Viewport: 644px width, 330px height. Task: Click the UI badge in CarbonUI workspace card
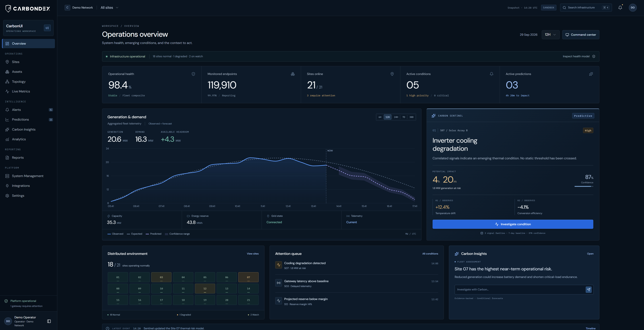(47, 28)
